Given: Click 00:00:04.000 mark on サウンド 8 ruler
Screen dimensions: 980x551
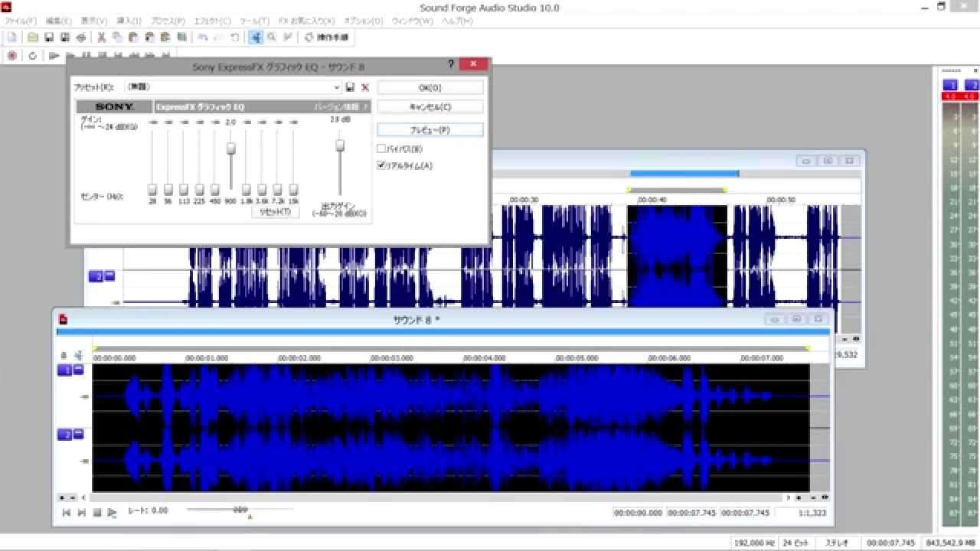Looking at the screenshot, I should 484,357.
